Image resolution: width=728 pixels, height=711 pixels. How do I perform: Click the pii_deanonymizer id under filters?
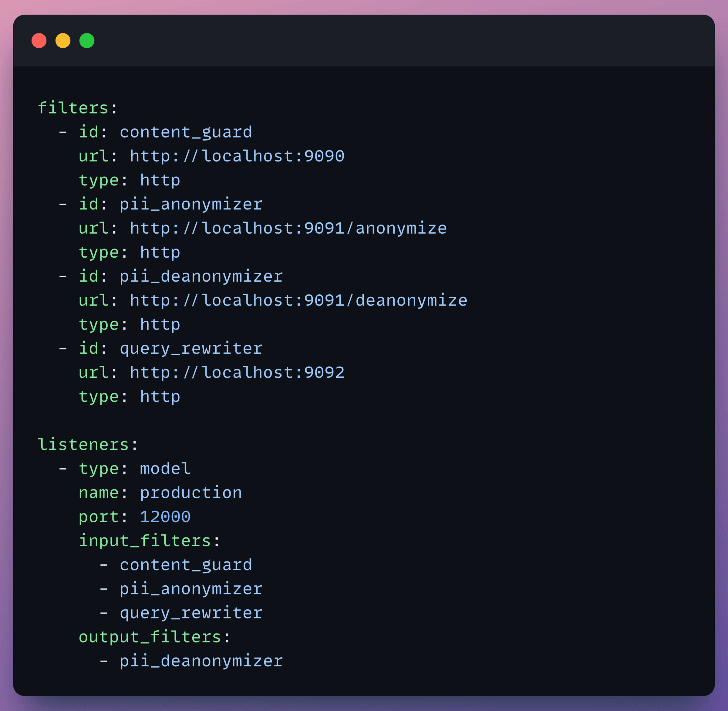point(201,276)
